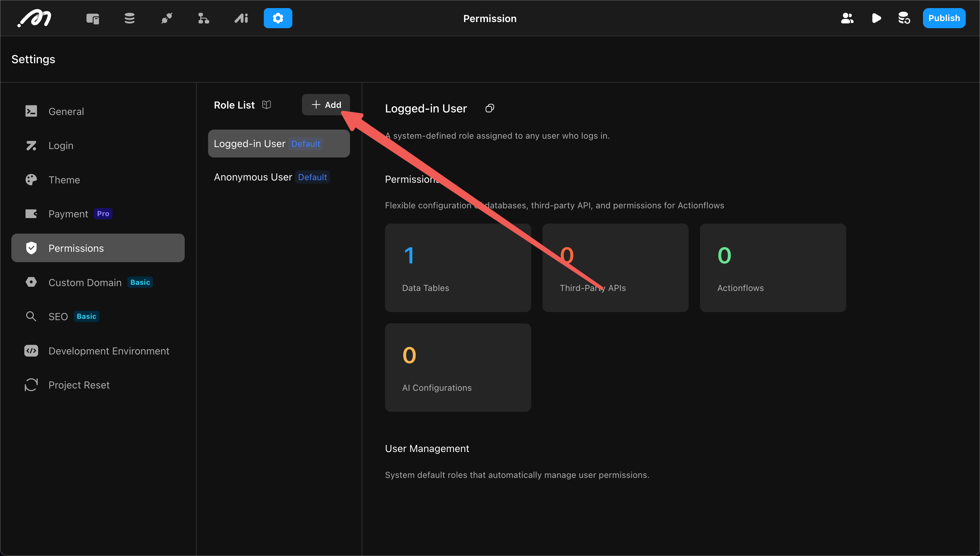Click the Momen logo in top bar
This screenshot has height=556, width=980.
[35, 18]
